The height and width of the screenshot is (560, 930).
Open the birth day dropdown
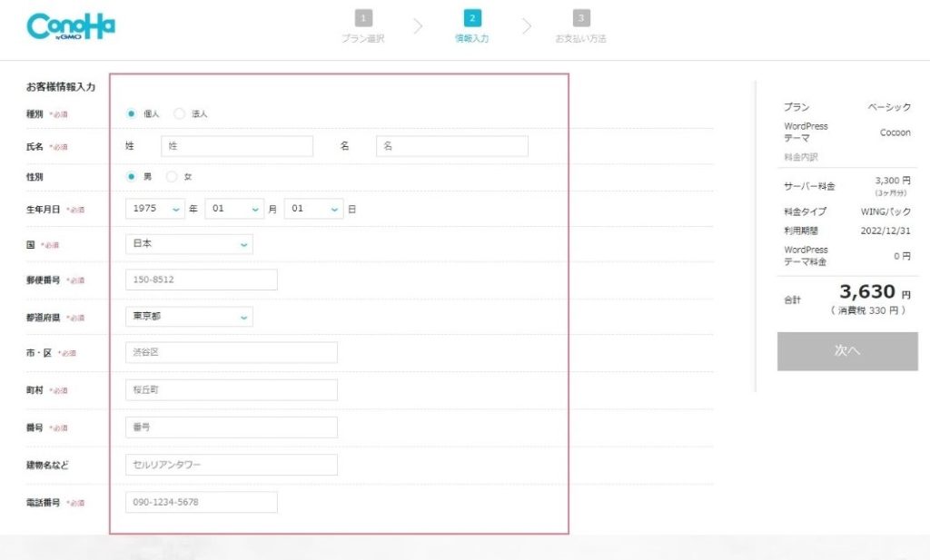[313, 209]
